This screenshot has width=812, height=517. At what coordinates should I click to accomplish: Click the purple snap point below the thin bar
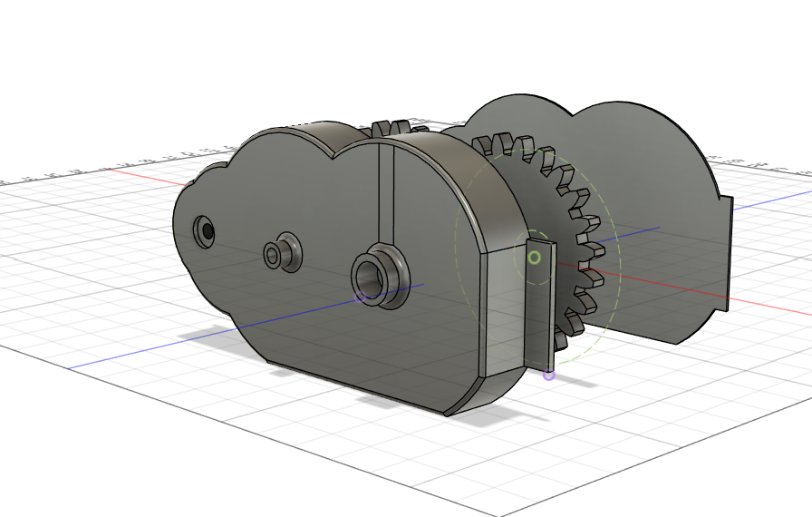point(549,375)
